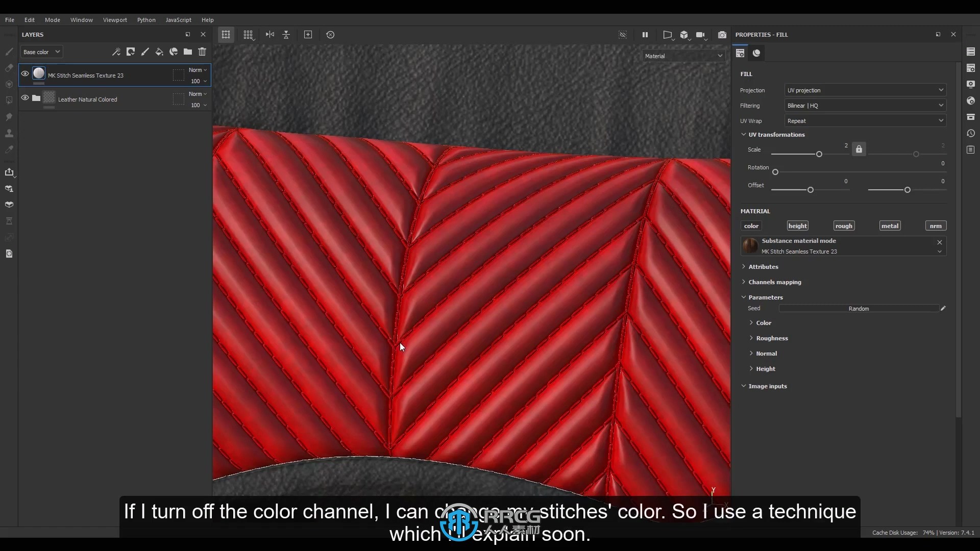Click the Random seed button
980x551 pixels.
click(859, 309)
